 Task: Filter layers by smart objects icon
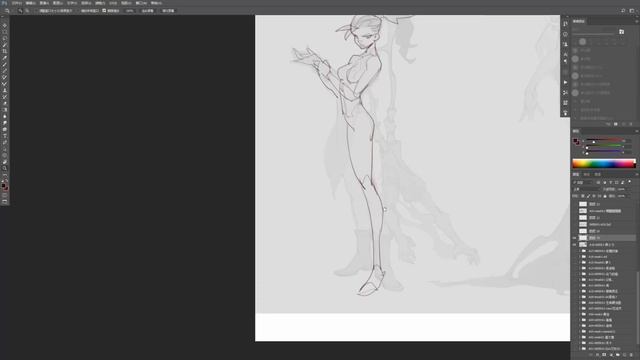[622, 182]
